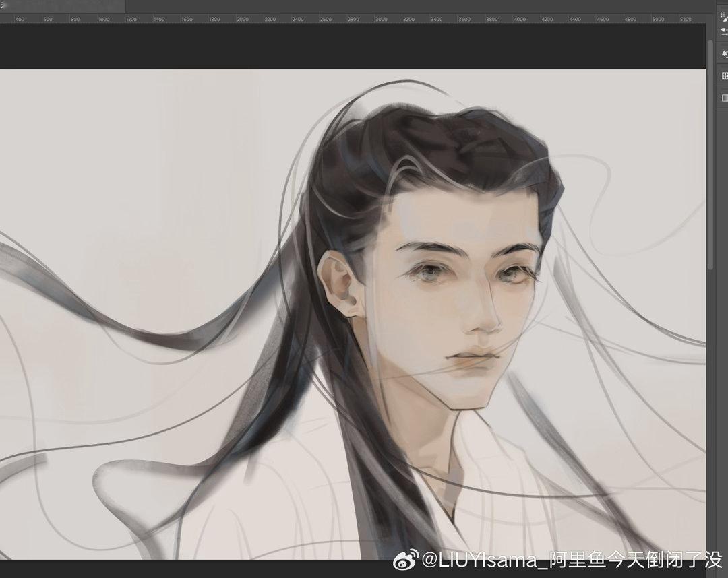
Task: Click the 1000 mark on horizontal ruler
Action: coord(104,19)
